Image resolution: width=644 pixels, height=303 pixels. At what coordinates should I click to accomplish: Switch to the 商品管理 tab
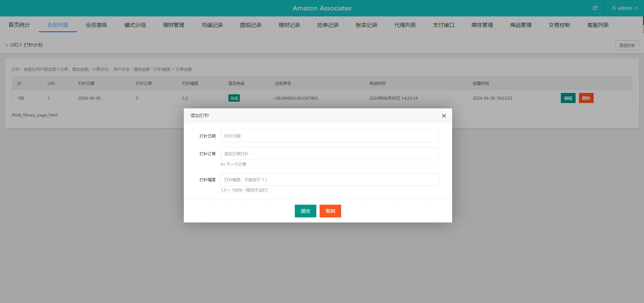521,25
